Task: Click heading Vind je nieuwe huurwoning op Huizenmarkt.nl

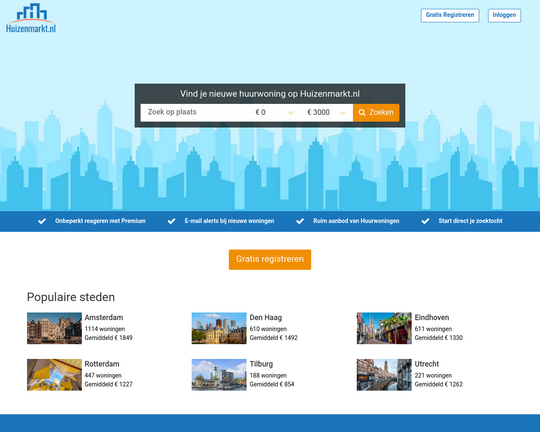Action: [270, 94]
